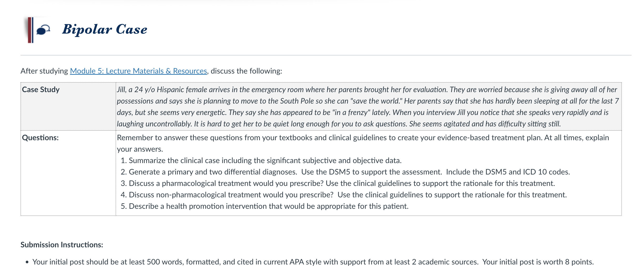Open Module 5: Lecture Materials & Resources link

coord(138,71)
